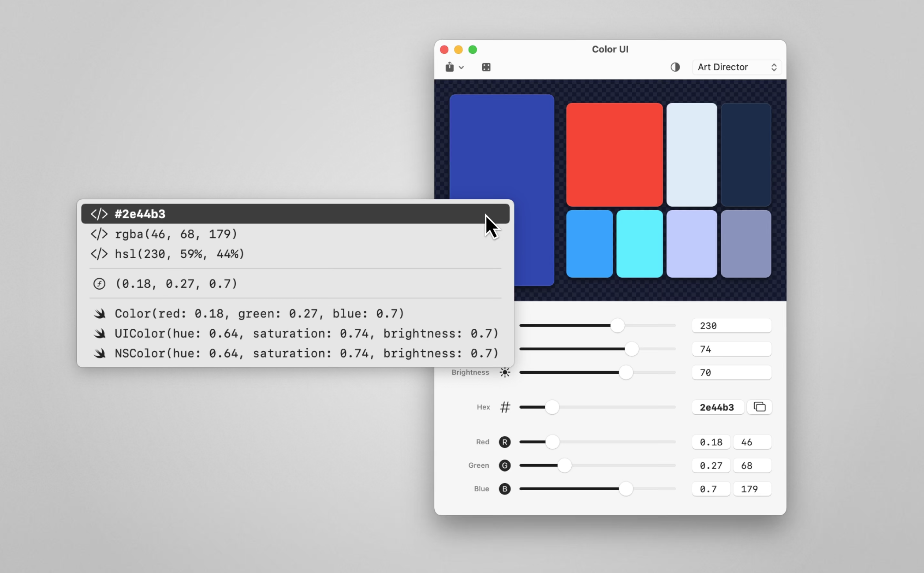The image size is (924, 573).
Task: Click the Blue channel slider knob
Action: tap(626, 489)
